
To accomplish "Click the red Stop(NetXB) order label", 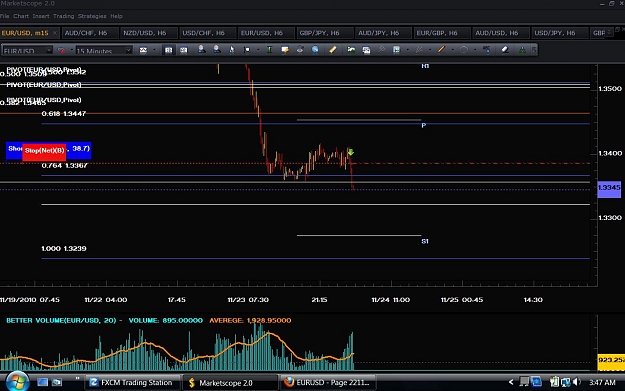I will [44, 151].
